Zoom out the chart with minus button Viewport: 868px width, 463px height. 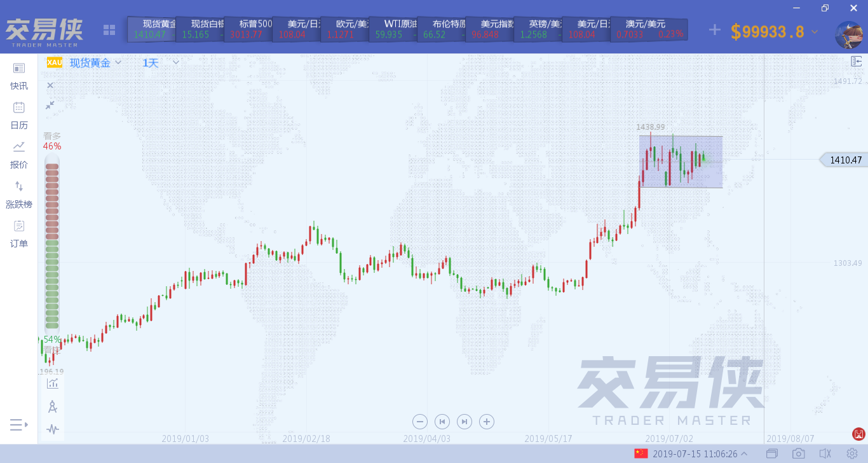pyautogui.click(x=419, y=421)
